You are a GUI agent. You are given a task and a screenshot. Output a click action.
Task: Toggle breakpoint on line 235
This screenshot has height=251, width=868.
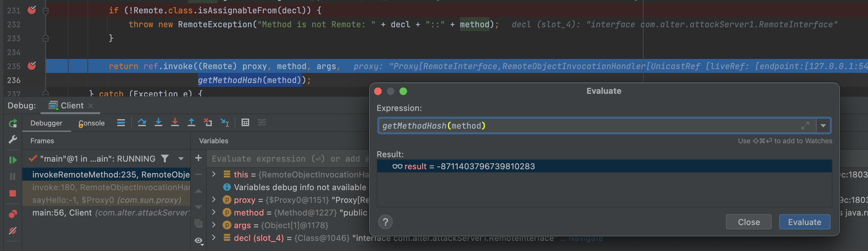point(32,66)
